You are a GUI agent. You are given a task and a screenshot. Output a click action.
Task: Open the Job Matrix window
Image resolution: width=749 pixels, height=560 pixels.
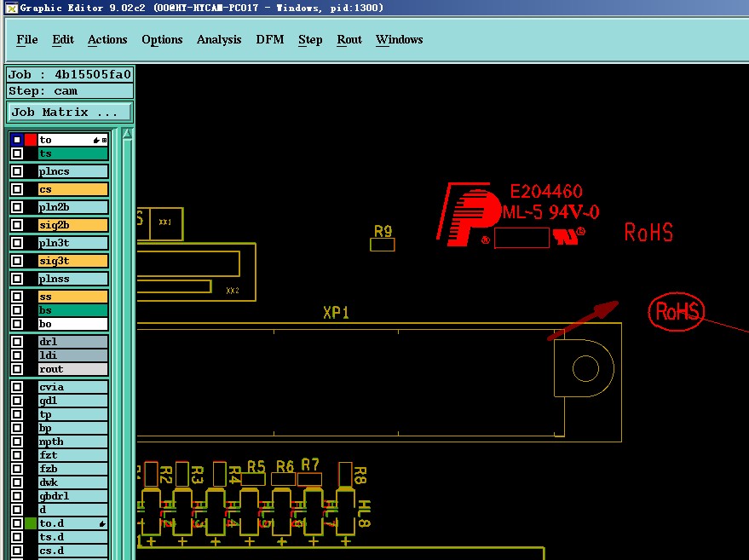click(70, 113)
